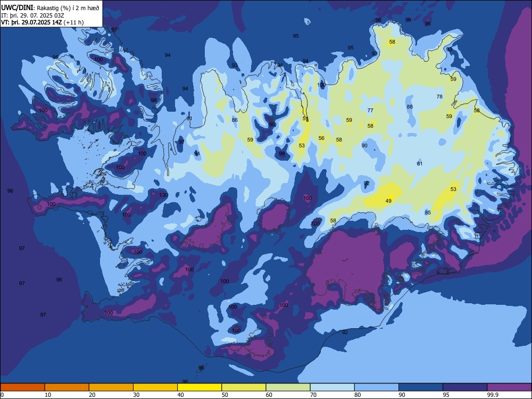Click the legend tick label 0
This screenshot has height=399, width=532.
click(2, 395)
